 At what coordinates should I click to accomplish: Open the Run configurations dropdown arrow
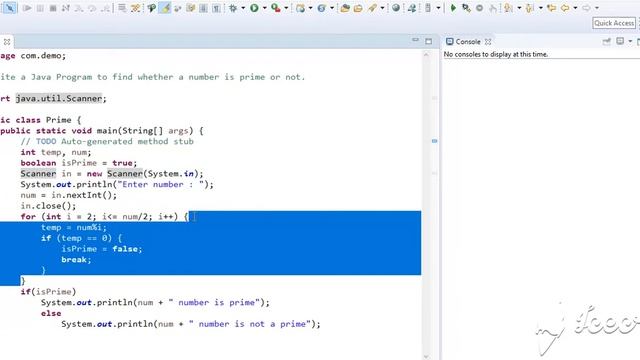coord(264,8)
